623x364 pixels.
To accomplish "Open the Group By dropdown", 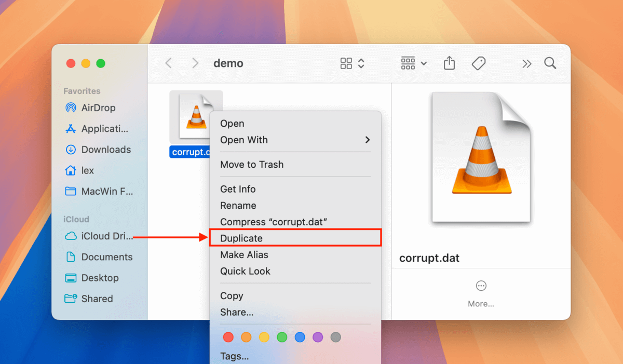I will coord(414,63).
